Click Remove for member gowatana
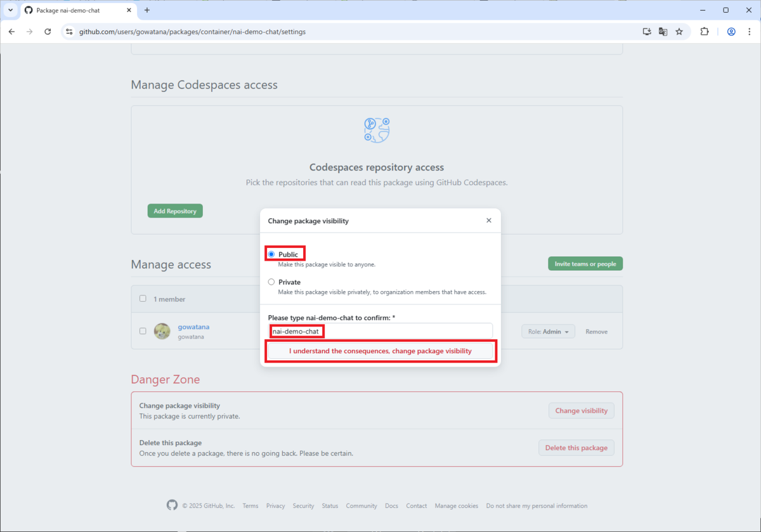 [x=596, y=332]
